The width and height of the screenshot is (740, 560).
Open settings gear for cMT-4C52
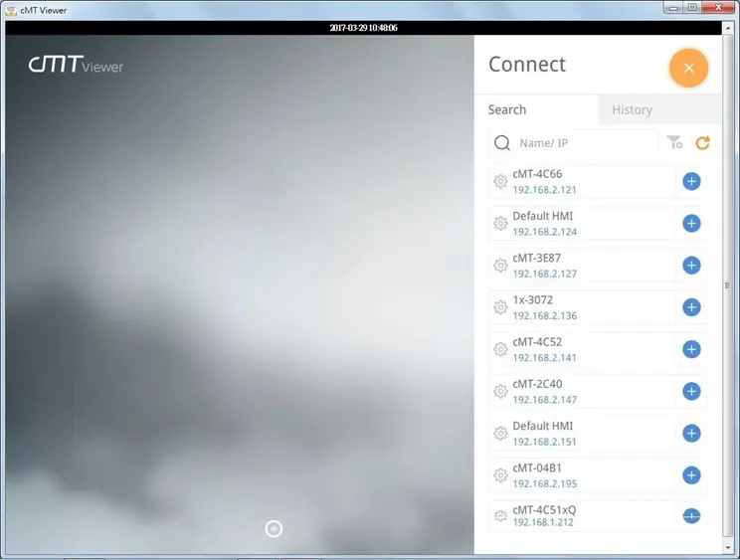click(500, 349)
